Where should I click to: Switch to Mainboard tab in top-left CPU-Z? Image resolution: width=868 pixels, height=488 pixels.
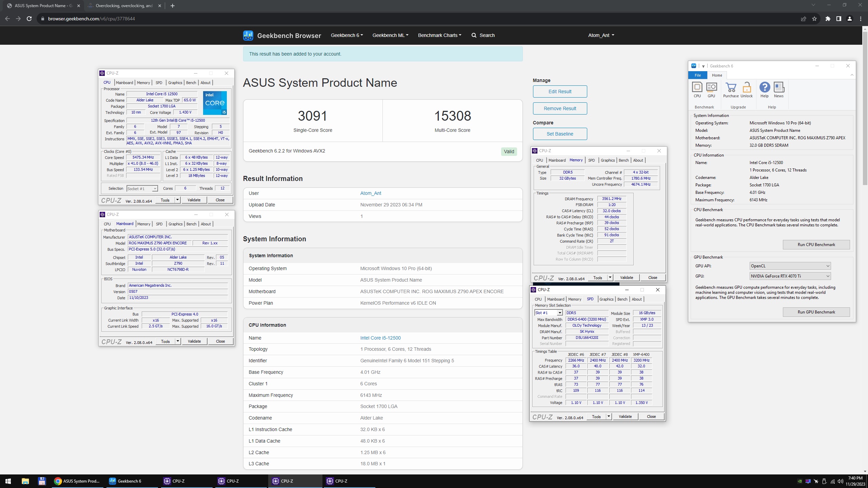tap(124, 83)
